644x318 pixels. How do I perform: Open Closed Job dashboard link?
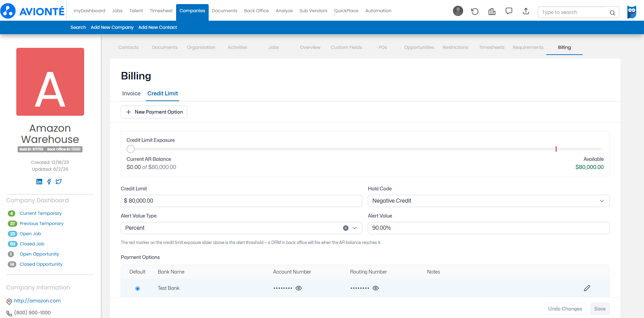tap(32, 244)
